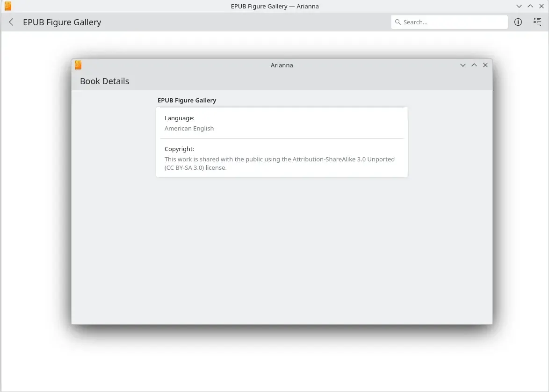Click the search magnifier icon
This screenshot has width=549, height=392.
(x=398, y=22)
